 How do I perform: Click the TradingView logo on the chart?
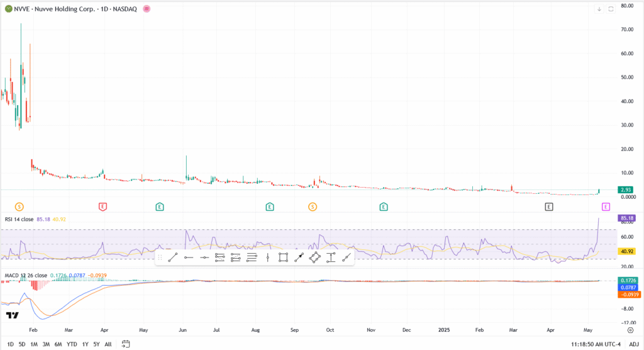[11, 315]
